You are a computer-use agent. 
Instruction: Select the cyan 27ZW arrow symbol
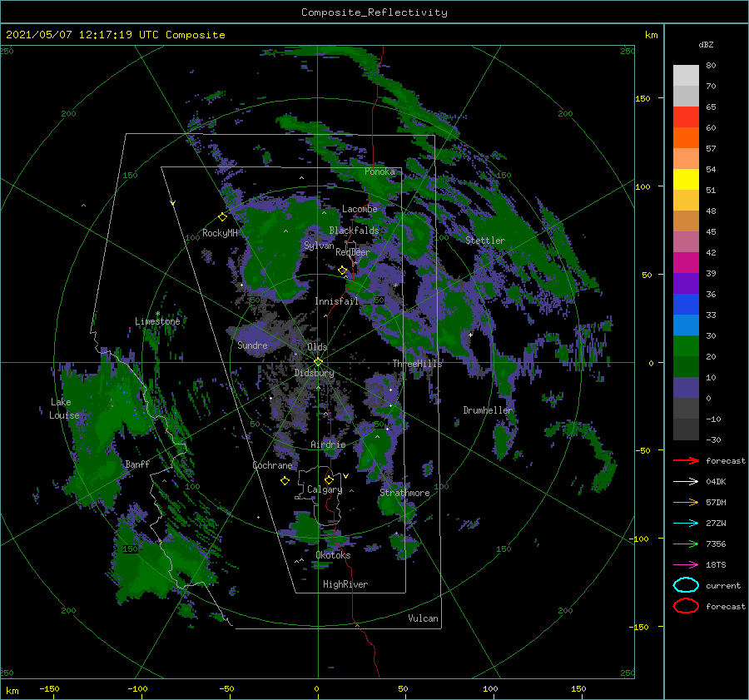(686, 524)
